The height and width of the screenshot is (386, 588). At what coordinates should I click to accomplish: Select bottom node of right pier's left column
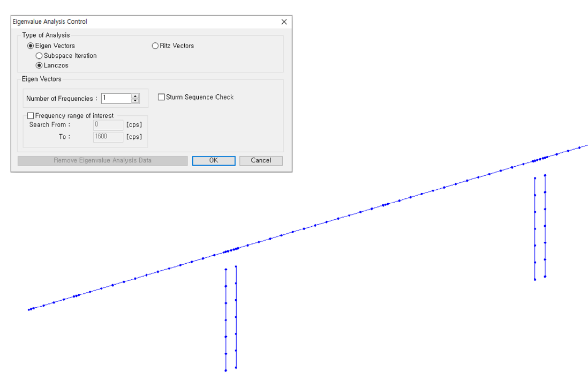coord(535,279)
